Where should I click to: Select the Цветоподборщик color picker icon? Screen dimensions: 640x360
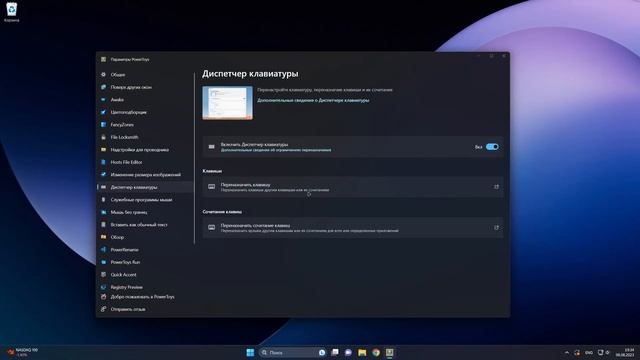point(103,112)
